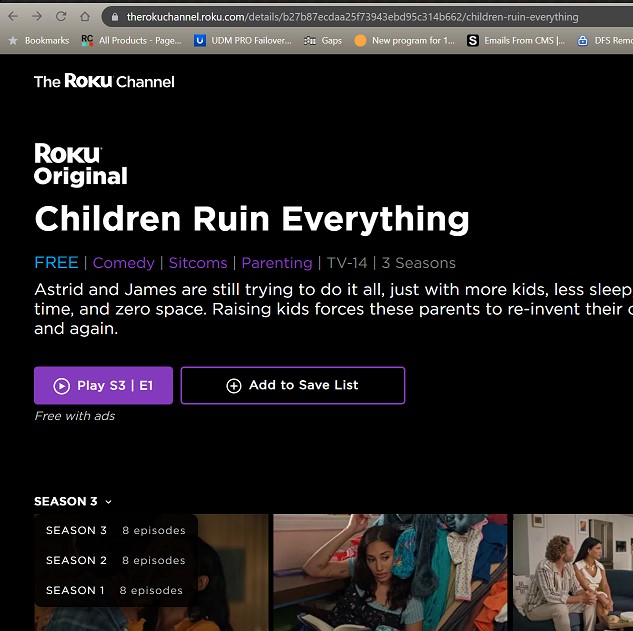Viewport: 633px width, 631px height.
Task: Open episode thumbnail of woman reading
Action: (390, 572)
